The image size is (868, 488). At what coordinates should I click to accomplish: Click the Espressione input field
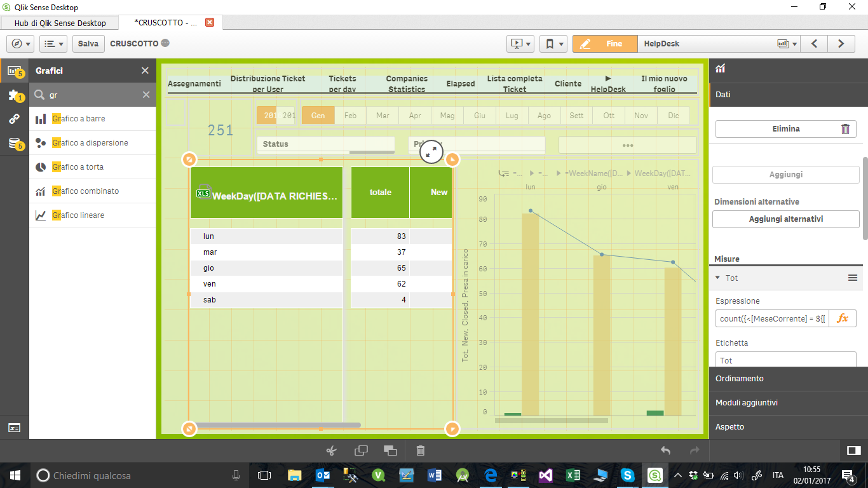tap(772, 318)
